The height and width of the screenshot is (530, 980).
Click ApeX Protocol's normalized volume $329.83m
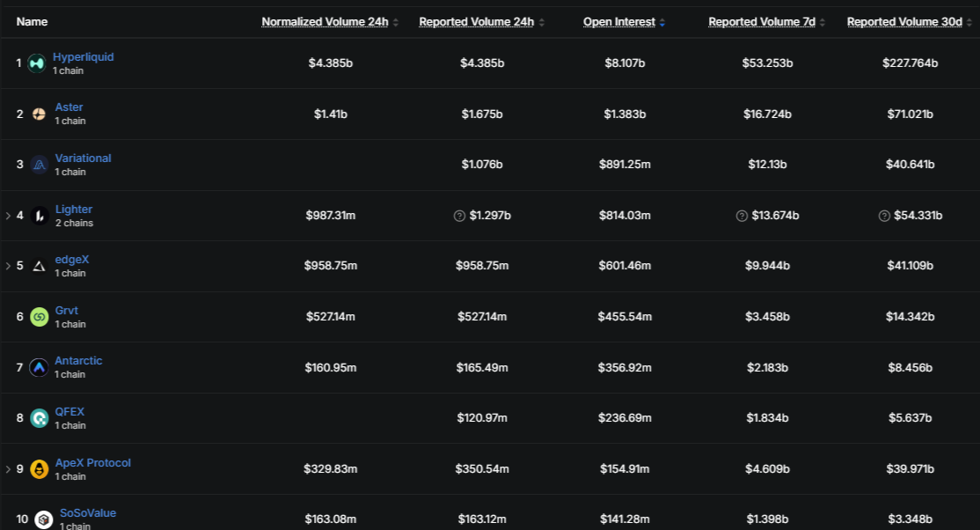click(x=331, y=468)
